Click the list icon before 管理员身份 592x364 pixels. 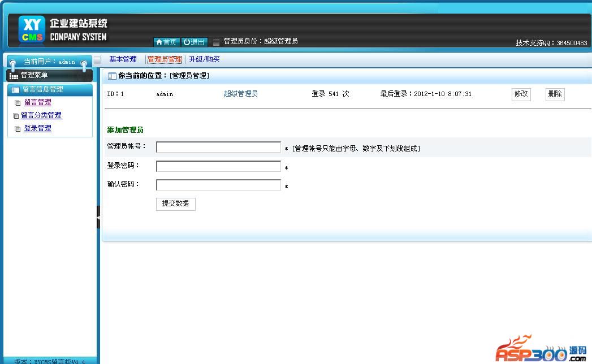pos(217,42)
